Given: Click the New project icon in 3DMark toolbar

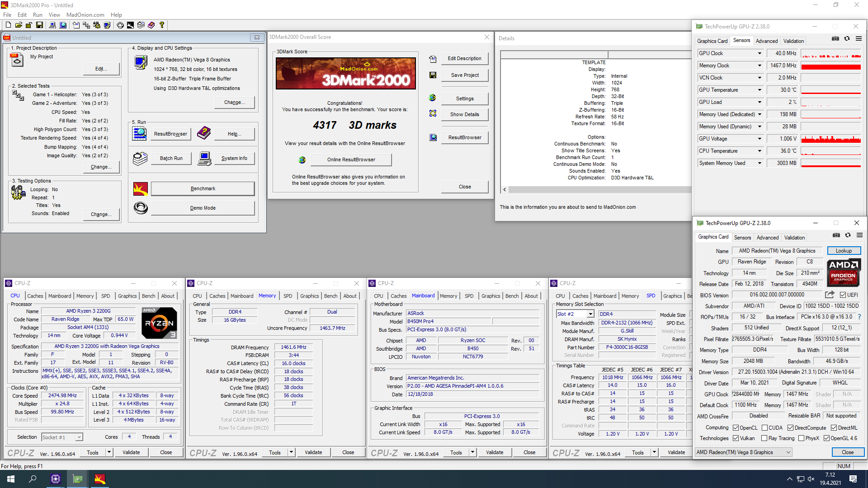Looking at the screenshot, I should [x=8, y=25].
